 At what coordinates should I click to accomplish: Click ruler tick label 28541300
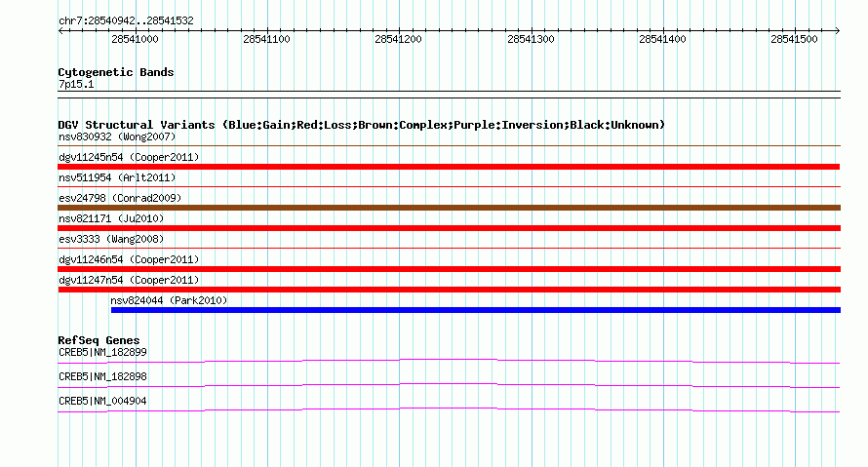tap(531, 39)
